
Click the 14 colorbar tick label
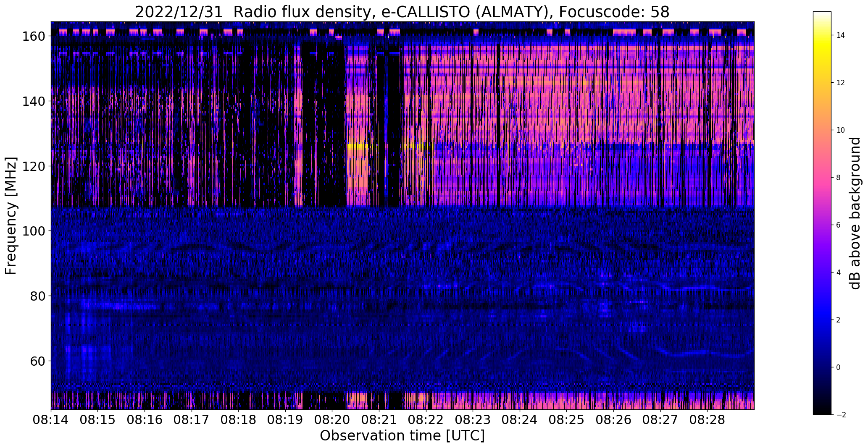(x=840, y=35)
